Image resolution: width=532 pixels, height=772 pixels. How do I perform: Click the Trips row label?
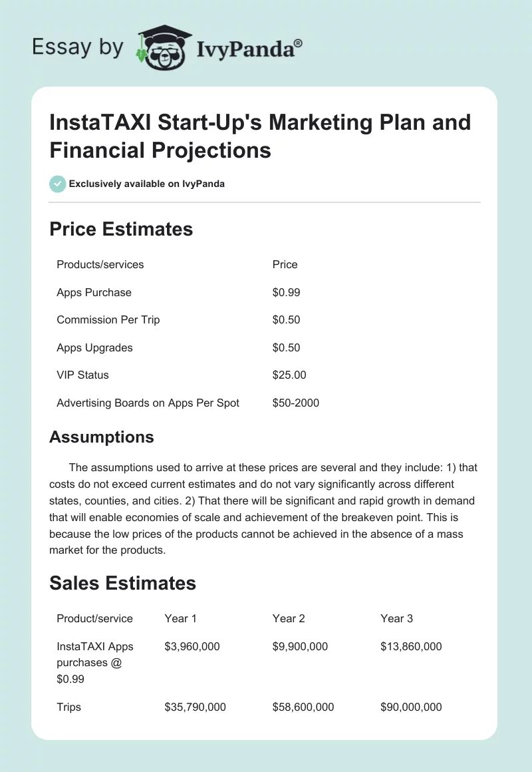pyautogui.click(x=69, y=707)
